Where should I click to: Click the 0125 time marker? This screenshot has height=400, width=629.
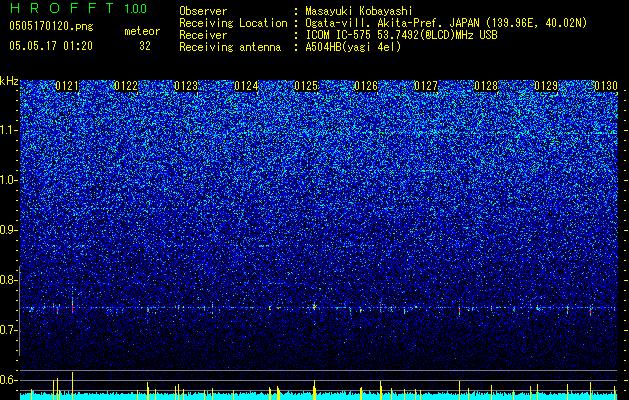click(306, 86)
